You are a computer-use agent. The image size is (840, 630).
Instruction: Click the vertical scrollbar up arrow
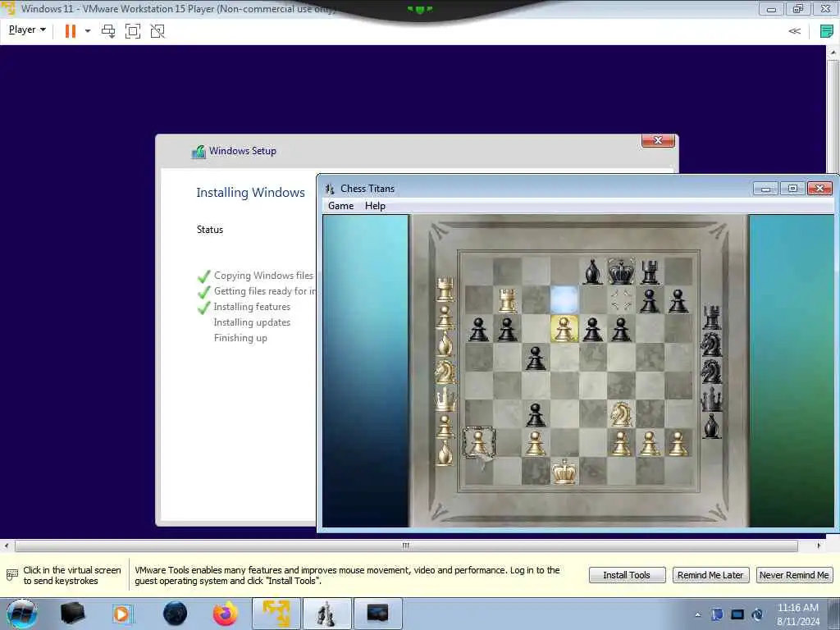point(833,52)
